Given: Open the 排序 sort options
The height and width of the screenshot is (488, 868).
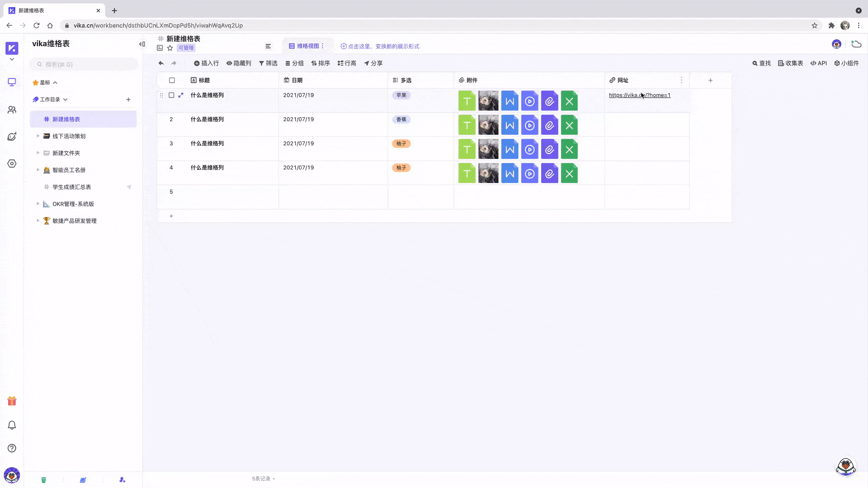Looking at the screenshot, I should [x=321, y=63].
